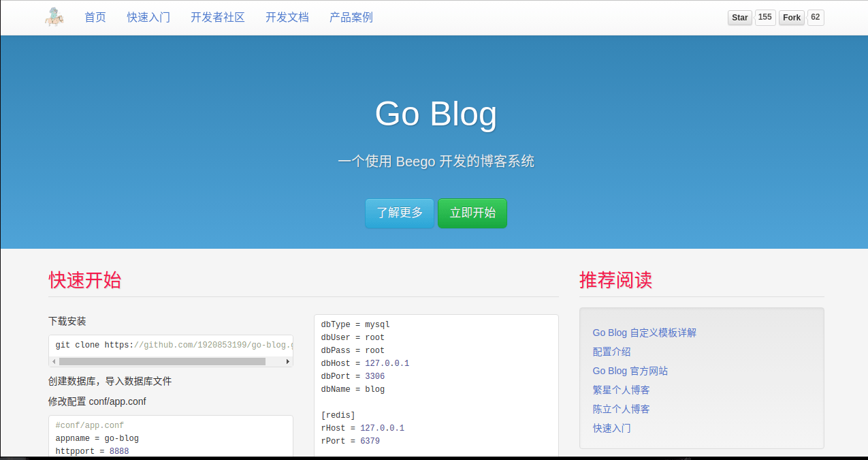Image resolution: width=868 pixels, height=460 pixels.
Task: Click the 修改配置 conf/app.conf text
Action: pos(97,401)
